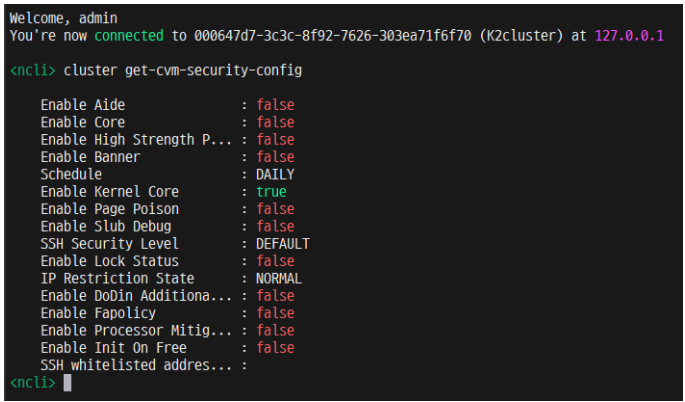This screenshot has height=402, width=685.
Task: Click the 'cluster get-cvm-security-config' command text
Action: pyautogui.click(x=182, y=71)
